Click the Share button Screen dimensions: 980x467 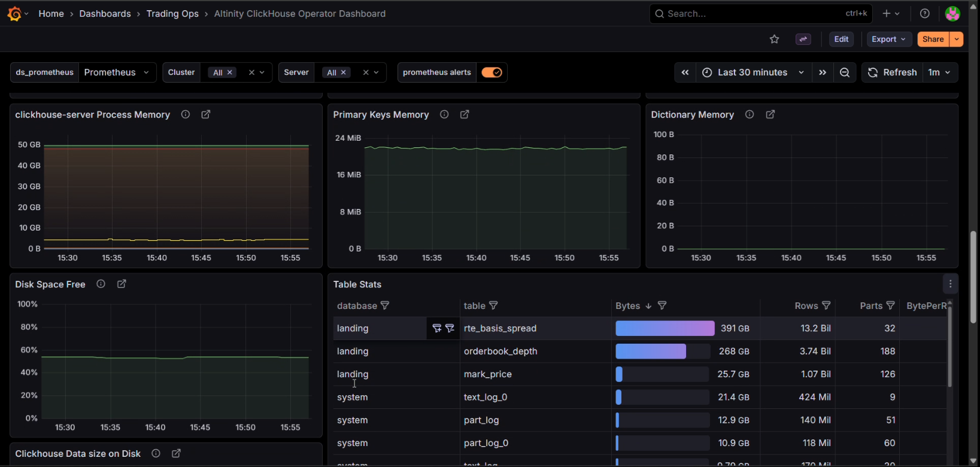[x=933, y=40]
